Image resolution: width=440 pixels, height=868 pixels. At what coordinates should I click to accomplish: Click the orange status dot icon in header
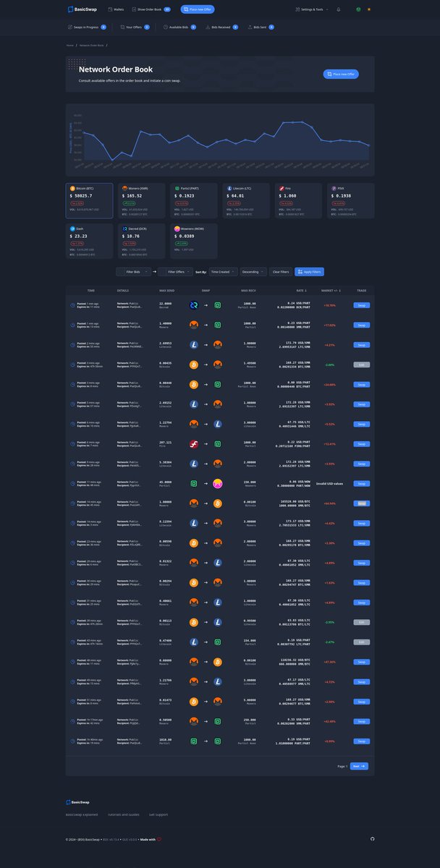(369, 9)
